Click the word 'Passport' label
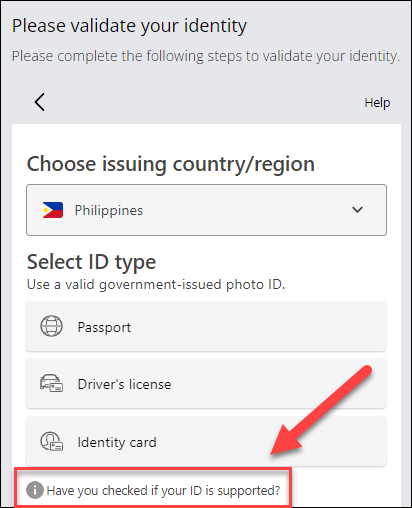This screenshot has width=412, height=508. coord(104,327)
